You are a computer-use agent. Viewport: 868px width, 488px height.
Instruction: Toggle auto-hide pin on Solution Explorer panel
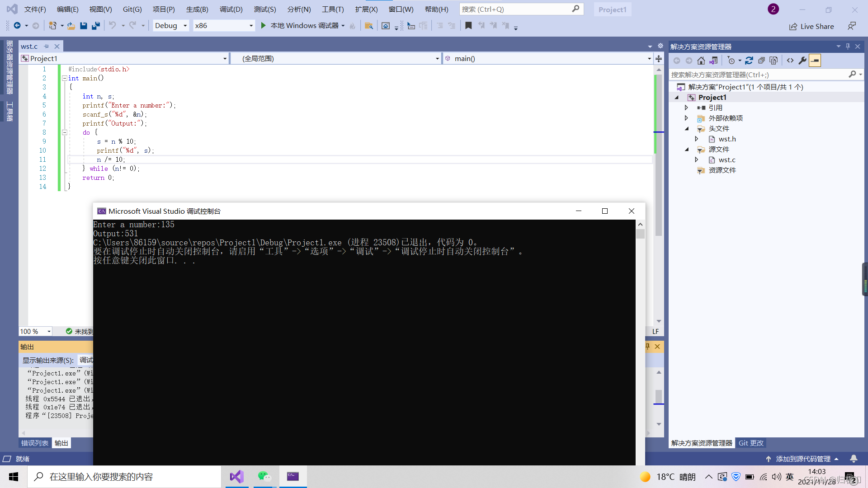[x=848, y=47]
